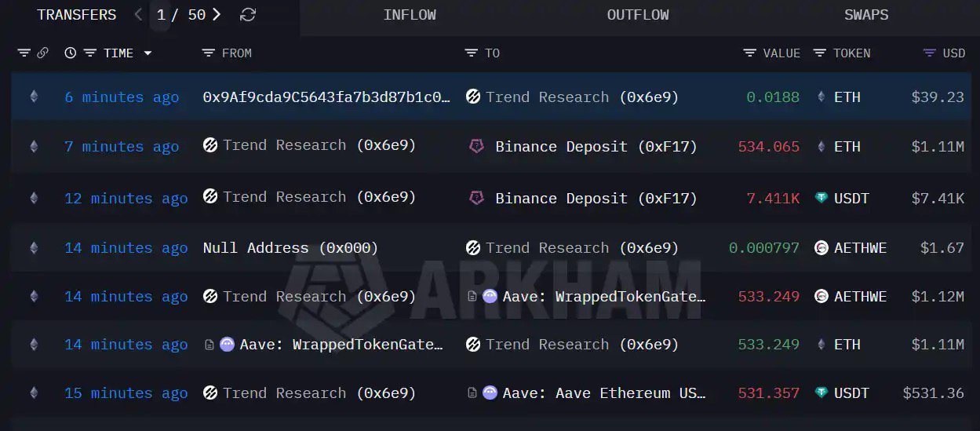Screen dimensions: 980x431
Task: Open the FROM column filter
Action: [x=208, y=53]
